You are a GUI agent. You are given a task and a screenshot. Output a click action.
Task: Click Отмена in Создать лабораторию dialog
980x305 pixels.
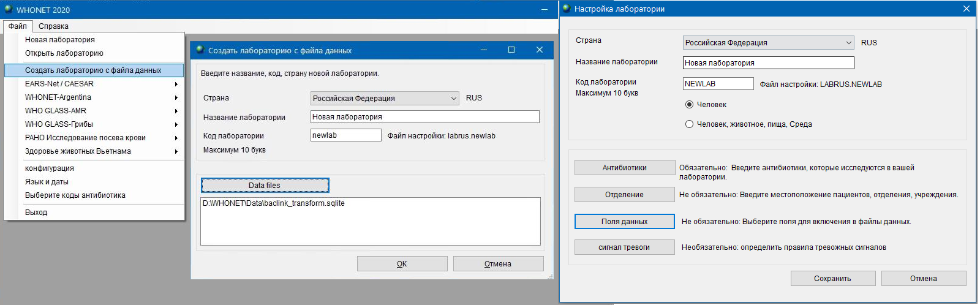pyautogui.click(x=498, y=264)
